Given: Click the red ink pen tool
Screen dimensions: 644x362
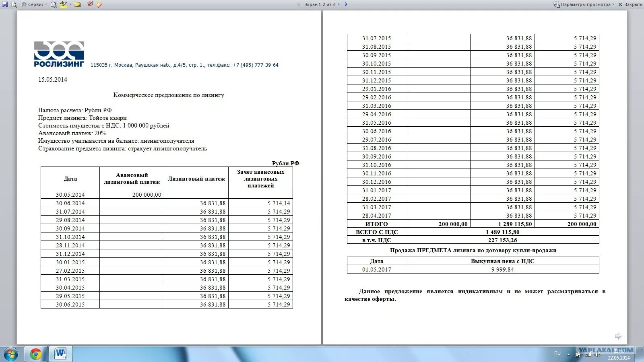Looking at the screenshot, I should point(90,4).
